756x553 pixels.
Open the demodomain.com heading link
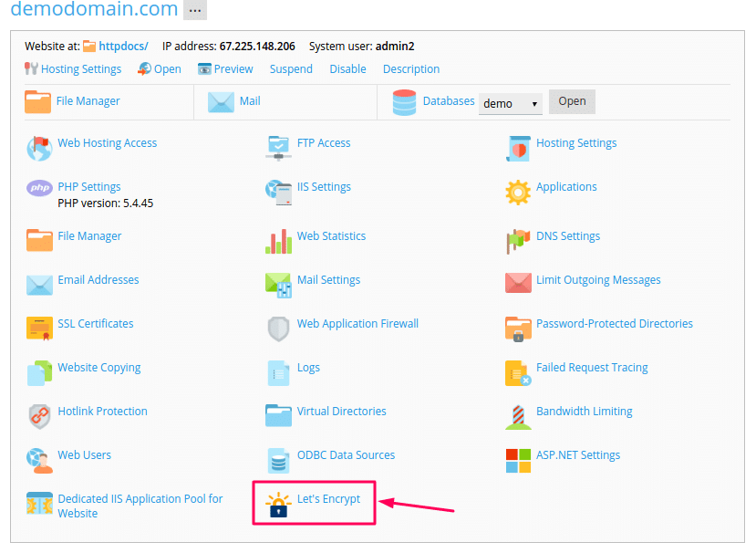[94, 9]
